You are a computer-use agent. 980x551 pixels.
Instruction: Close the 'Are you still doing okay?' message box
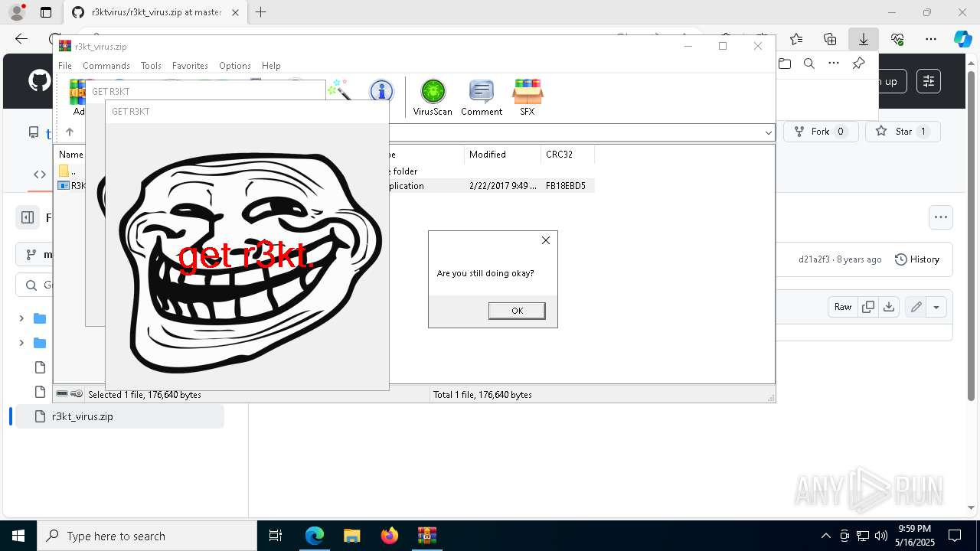coord(546,240)
